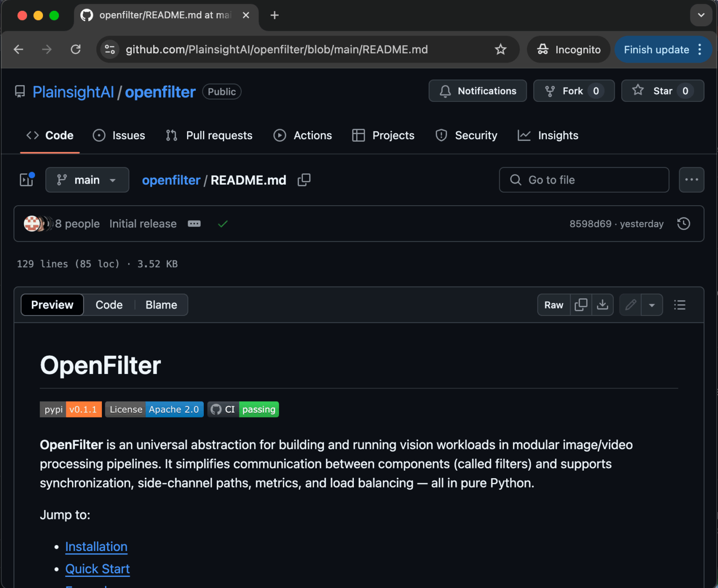Open the commit history clock icon

(x=683, y=224)
